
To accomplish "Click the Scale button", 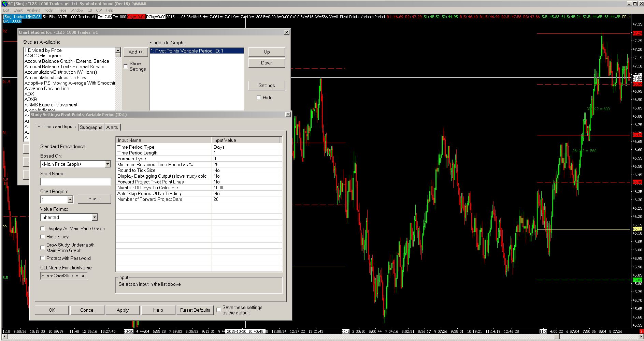I will 95,198.
